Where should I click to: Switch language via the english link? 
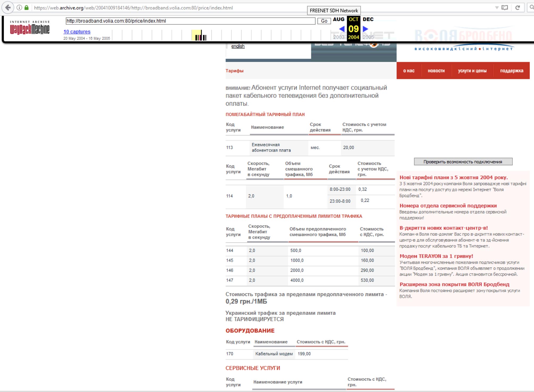[238, 46]
